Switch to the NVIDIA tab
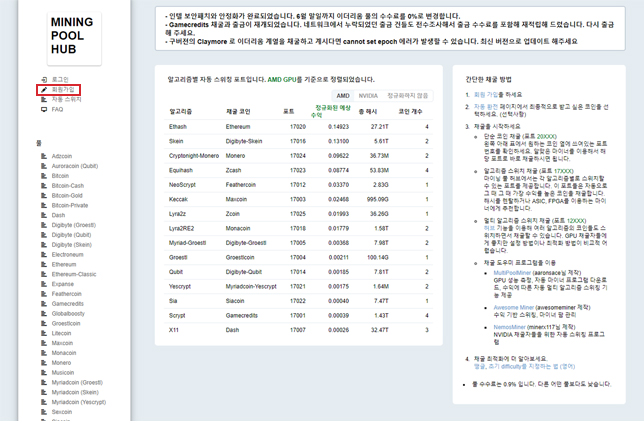This screenshot has height=423, width=644. [x=368, y=96]
